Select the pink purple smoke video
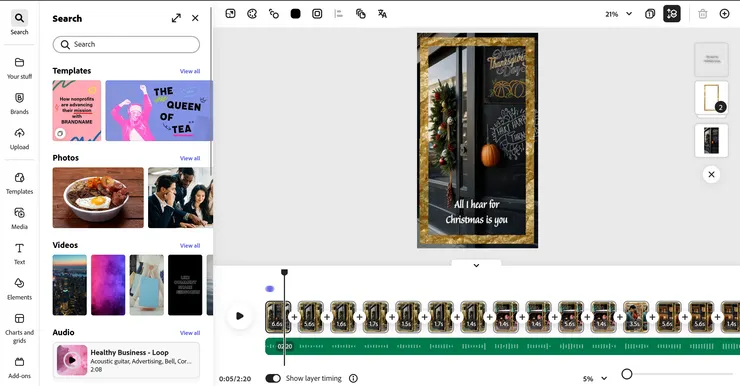Image resolution: width=740 pixels, height=386 pixels. (x=108, y=285)
